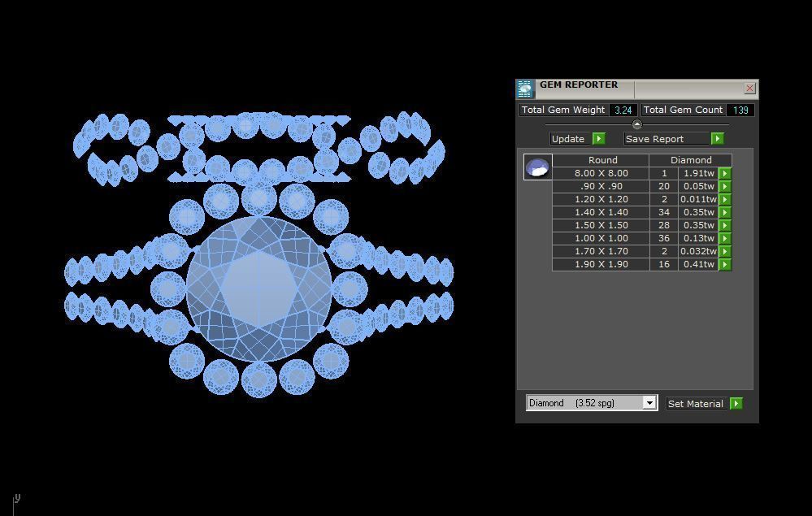Screen dimensions: 812x516
Task: Click the 0.41tw weight cell
Action: (x=698, y=264)
